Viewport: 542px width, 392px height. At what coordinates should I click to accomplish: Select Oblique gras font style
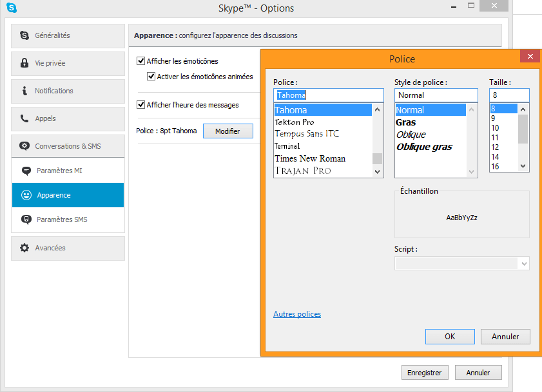coord(431,147)
